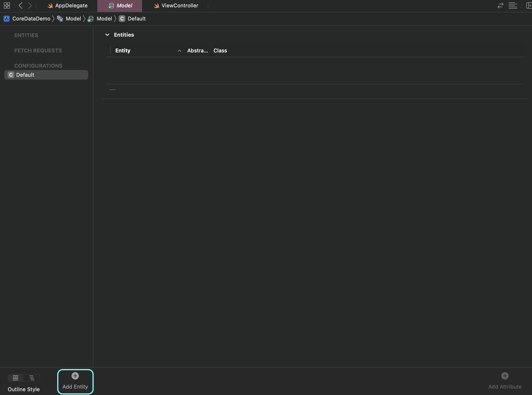Click the Add Attribute plus icon
Screen dimensions: 532x395
[x=505, y=376]
